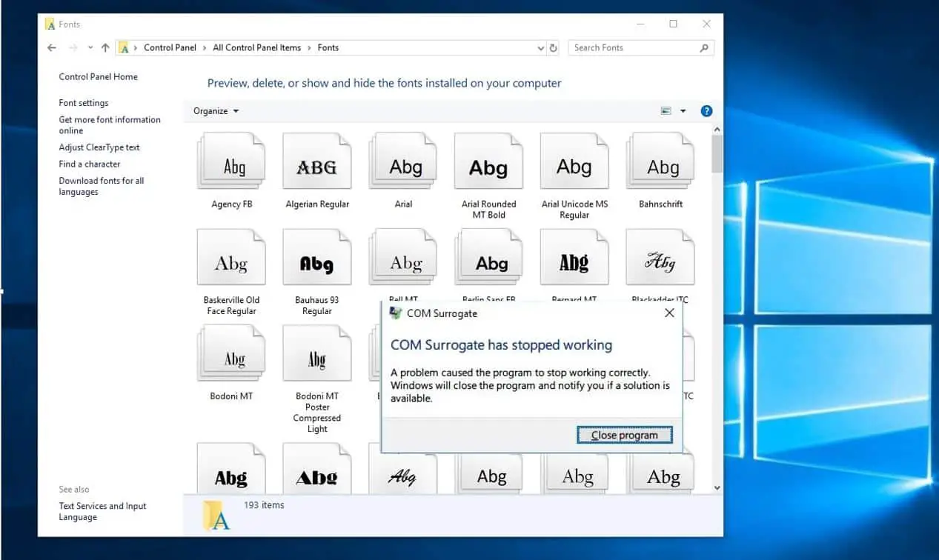The image size is (939, 560).
Task: Select the Blackadder ITC font icon
Action: 660,257
